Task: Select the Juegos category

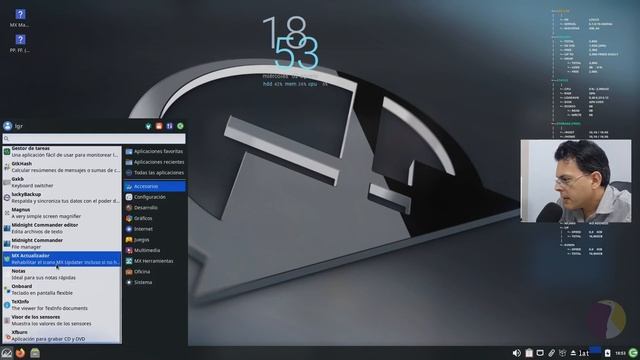Action: (155, 240)
